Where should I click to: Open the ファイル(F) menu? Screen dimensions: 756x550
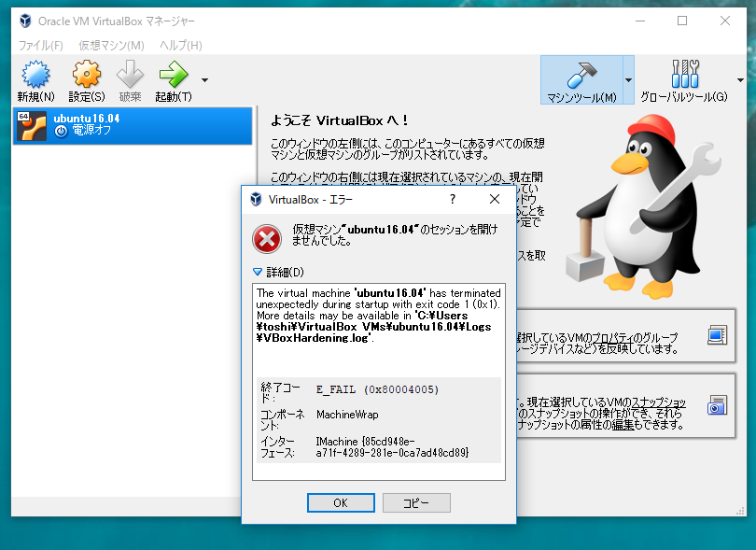tap(40, 46)
